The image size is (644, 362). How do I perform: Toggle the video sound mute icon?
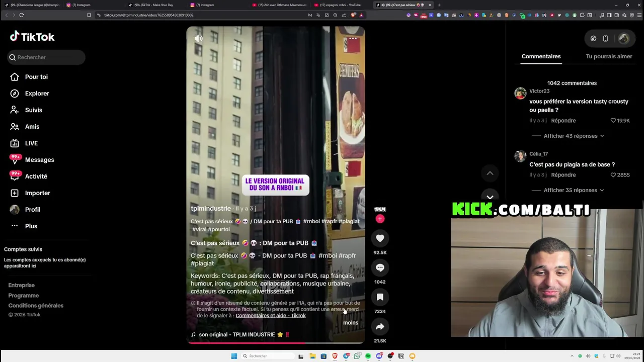click(199, 38)
